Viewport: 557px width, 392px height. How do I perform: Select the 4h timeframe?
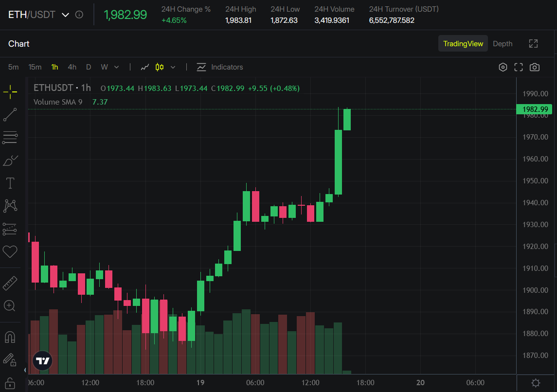[72, 67]
